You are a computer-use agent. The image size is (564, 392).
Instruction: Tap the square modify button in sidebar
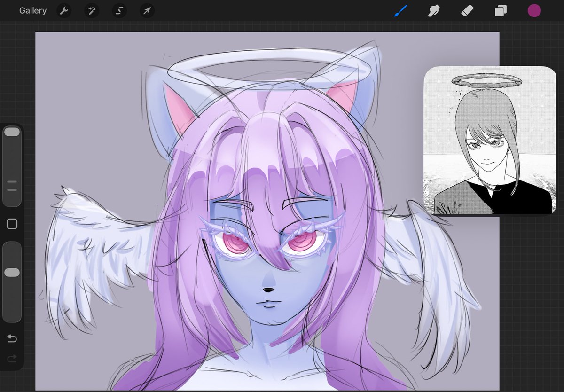point(12,224)
